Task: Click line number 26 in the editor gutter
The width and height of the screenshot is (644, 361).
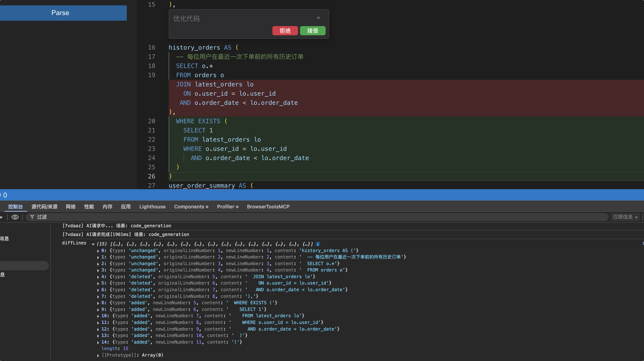Action: [x=152, y=176]
